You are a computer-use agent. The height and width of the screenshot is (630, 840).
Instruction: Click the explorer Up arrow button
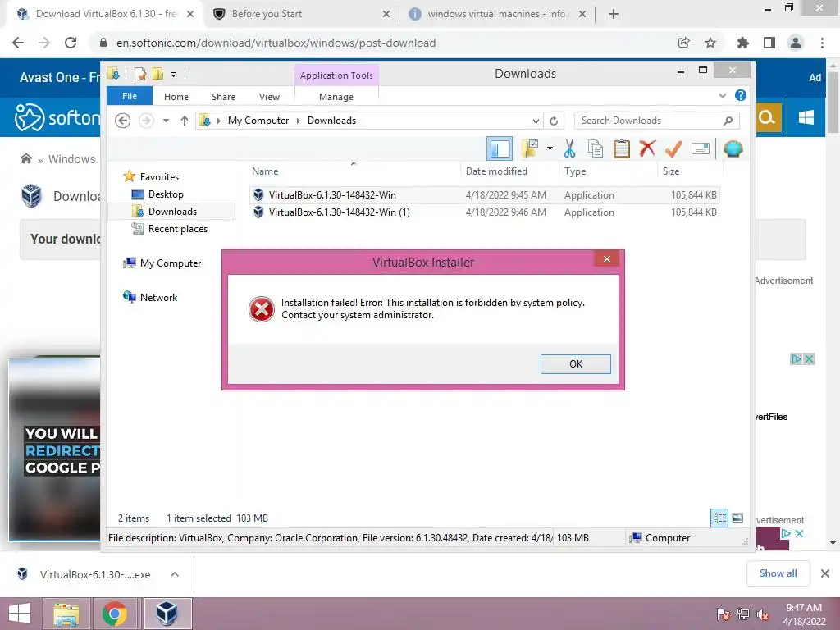(185, 121)
